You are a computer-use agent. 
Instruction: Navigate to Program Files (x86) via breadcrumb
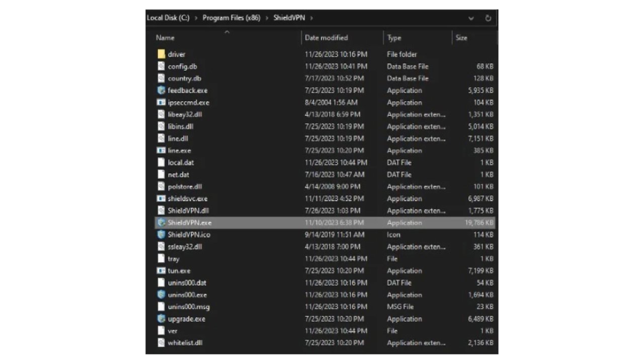tap(231, 18)
